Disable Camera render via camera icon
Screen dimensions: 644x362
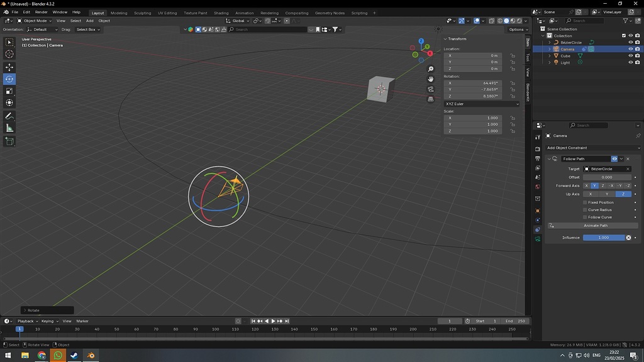point(638,49)
